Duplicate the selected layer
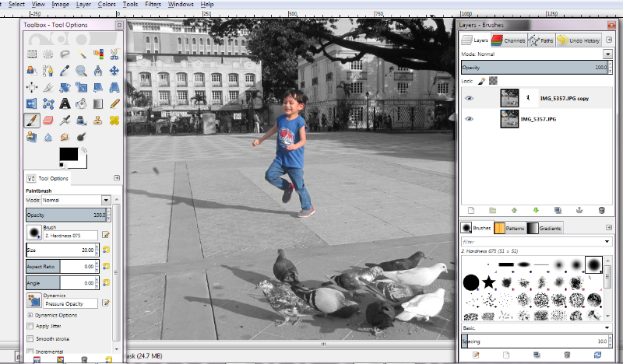Screen dimensions: 623x364 click(558, 210)
